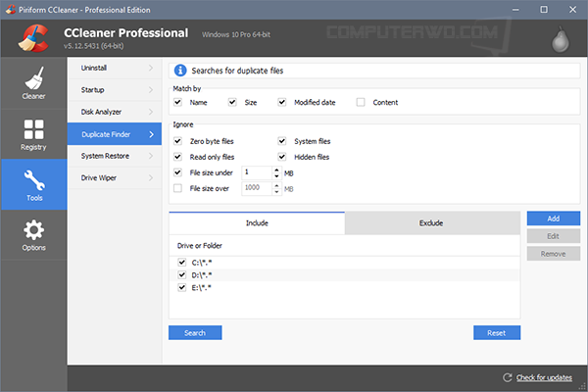Screen dimensions: 588x392
Task: Uncheck the E:\*.* drive checkbox
Action: tap(182, 288)
